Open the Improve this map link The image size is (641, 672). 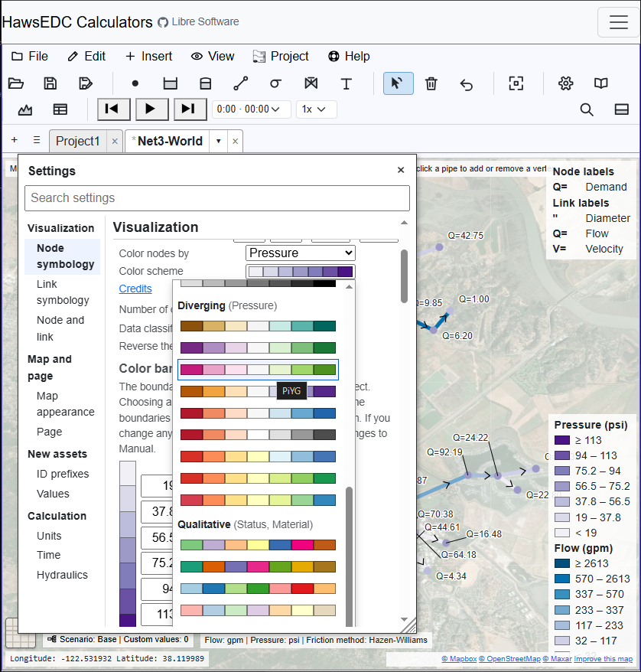[603, 659]
